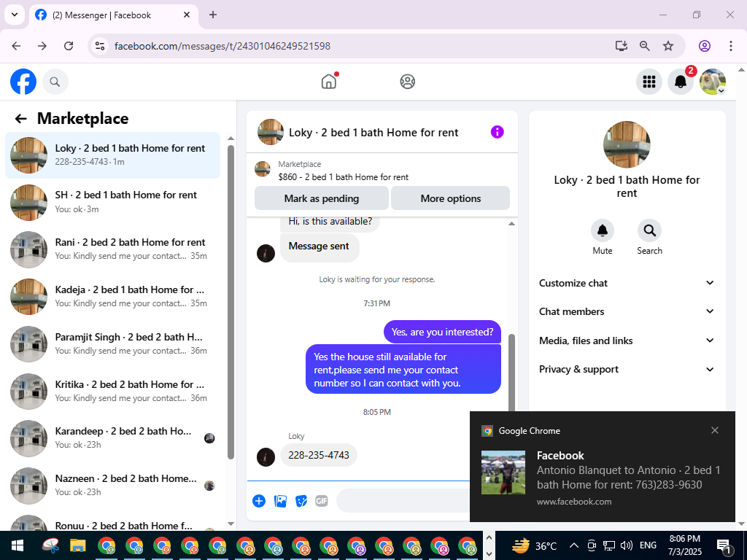This screenshot has height=560, width=747.
Task: Click back arrow next to Marketplace
Action: (20, 119)
